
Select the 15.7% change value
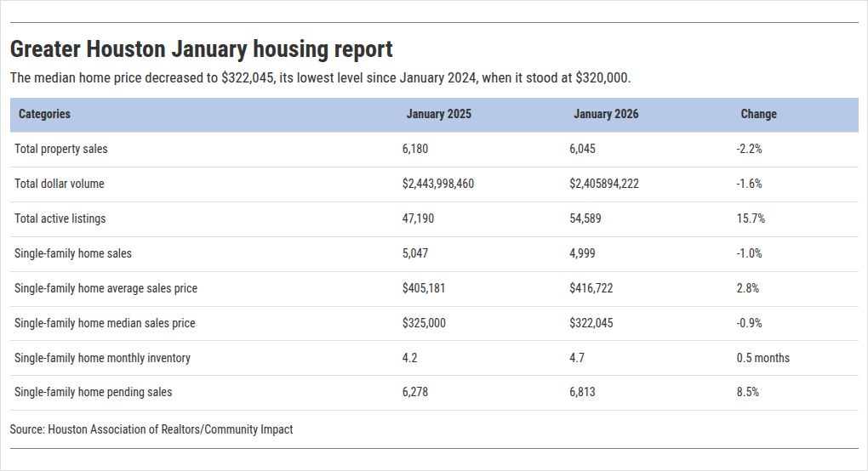[751, 218]
